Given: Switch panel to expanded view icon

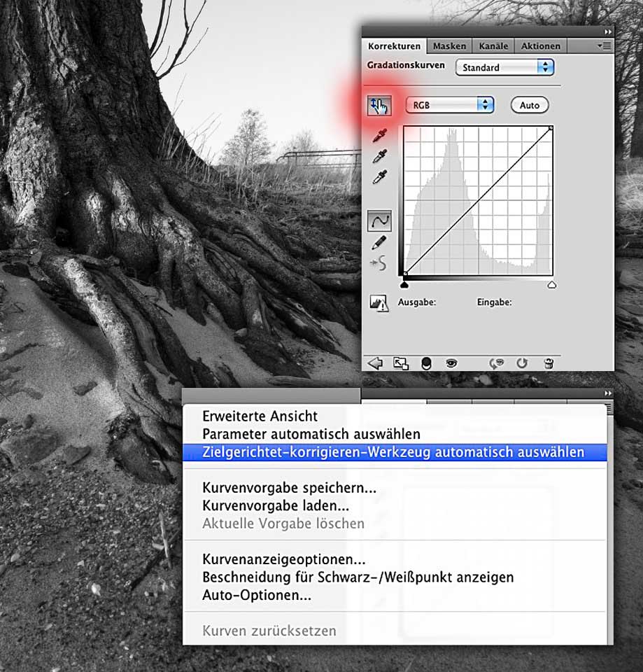Looking at the screenshot, I should tap(401, 363).
